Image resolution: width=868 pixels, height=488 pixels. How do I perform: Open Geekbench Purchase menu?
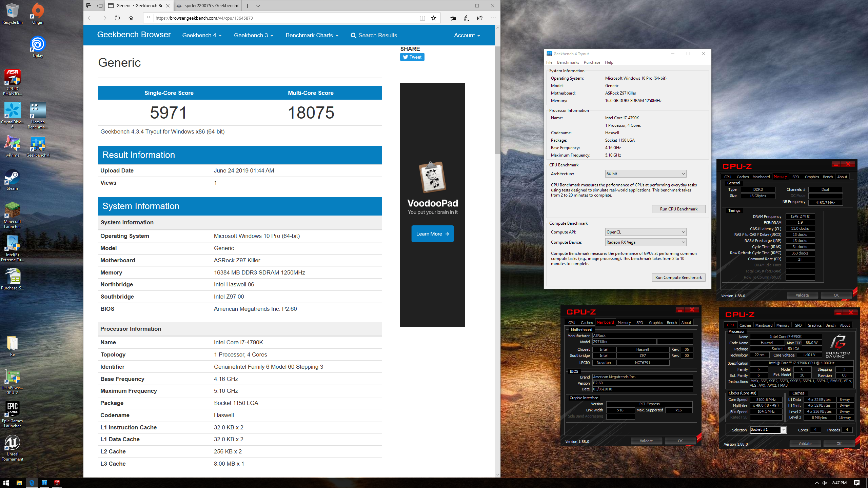(592, 62)
